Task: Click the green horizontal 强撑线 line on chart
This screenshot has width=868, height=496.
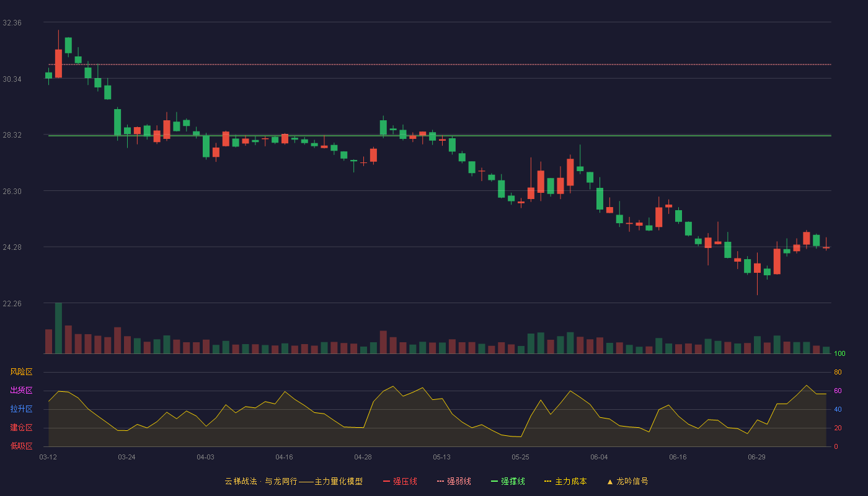Action: [440, 135]
